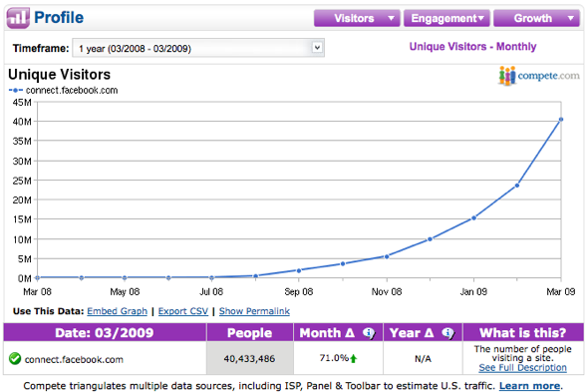This screenshot has height=392, width=588.
Task: Click the Month delta info icon
Action: point(369,333)
